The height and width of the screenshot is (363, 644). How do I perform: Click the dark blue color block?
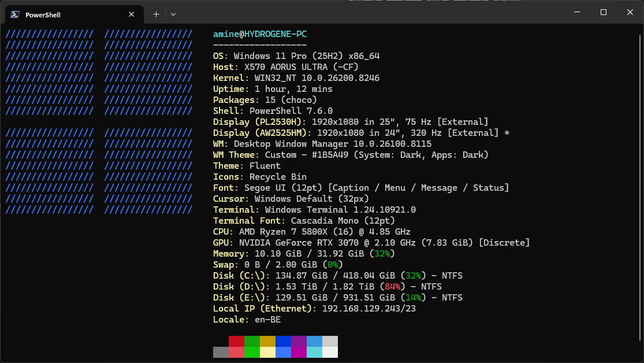(284, 341)
